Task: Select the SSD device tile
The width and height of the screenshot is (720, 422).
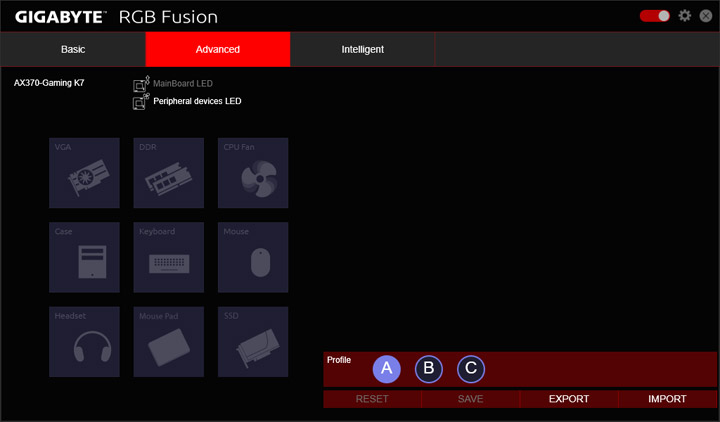Action: pos(253,342)
